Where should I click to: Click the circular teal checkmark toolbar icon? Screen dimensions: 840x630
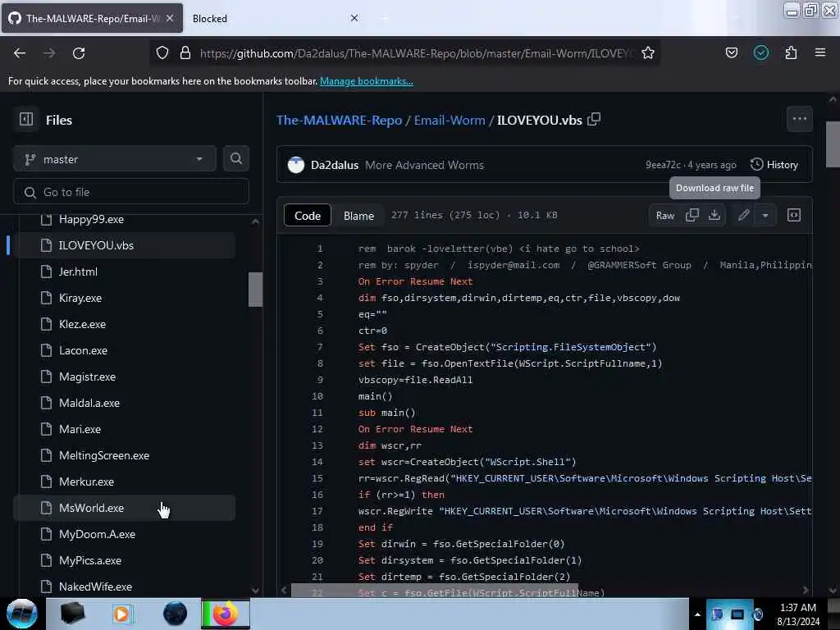point(760,52)
